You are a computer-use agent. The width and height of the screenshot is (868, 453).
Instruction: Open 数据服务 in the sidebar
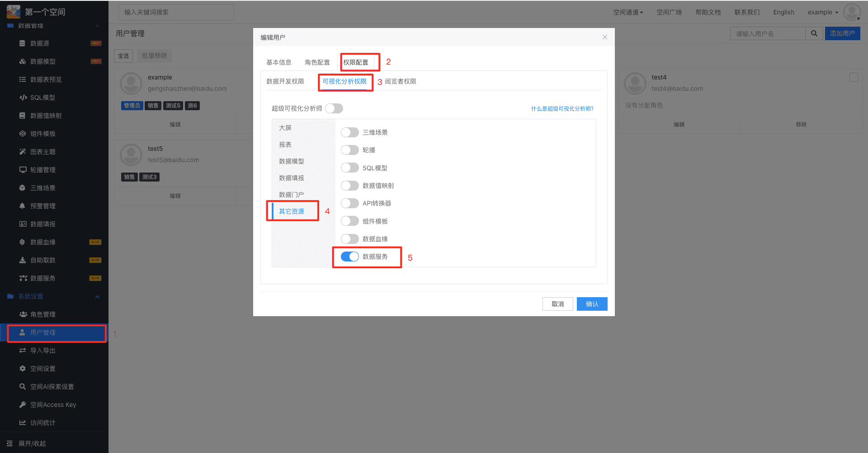[43, 278]
